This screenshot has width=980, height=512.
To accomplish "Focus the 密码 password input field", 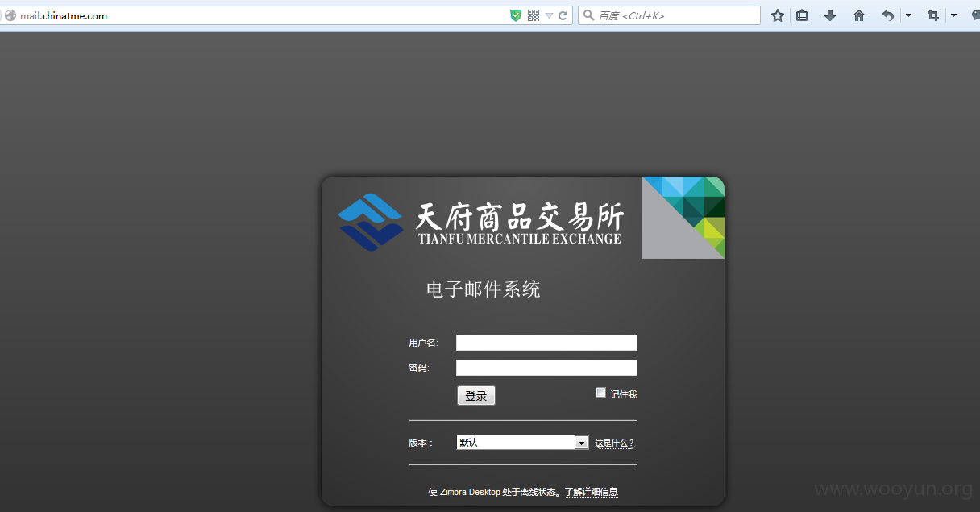I will click(x=546, y=368).
